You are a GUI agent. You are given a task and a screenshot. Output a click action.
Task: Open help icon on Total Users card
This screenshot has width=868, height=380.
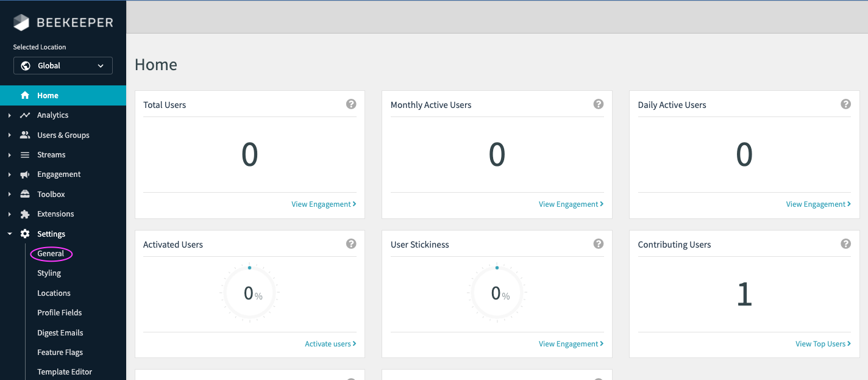coord(351,104)
